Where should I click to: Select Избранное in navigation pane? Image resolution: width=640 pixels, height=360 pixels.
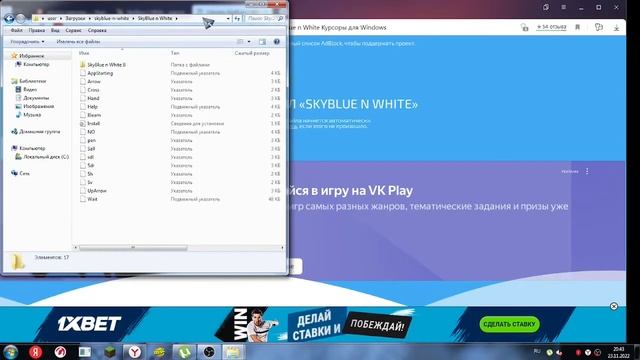[31, 56]
